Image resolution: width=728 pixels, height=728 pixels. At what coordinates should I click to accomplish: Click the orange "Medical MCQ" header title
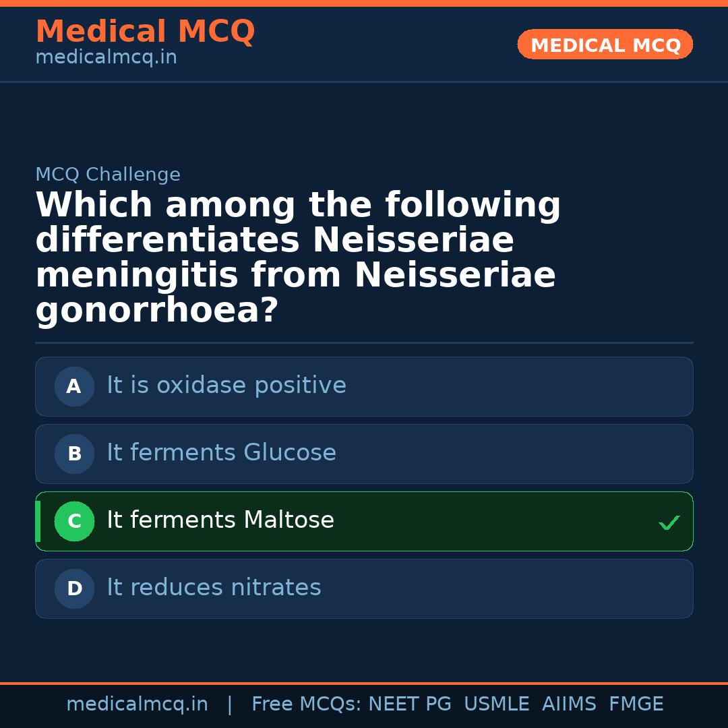click(x=145, y=32)
